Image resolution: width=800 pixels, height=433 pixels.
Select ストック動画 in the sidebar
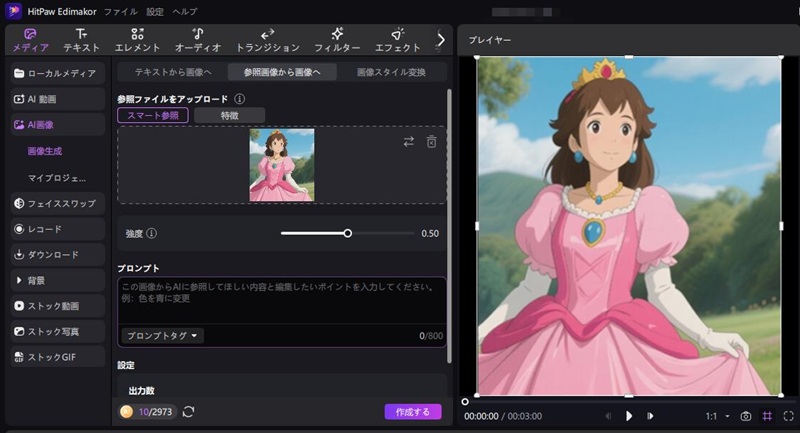click(x=58, y=305)
